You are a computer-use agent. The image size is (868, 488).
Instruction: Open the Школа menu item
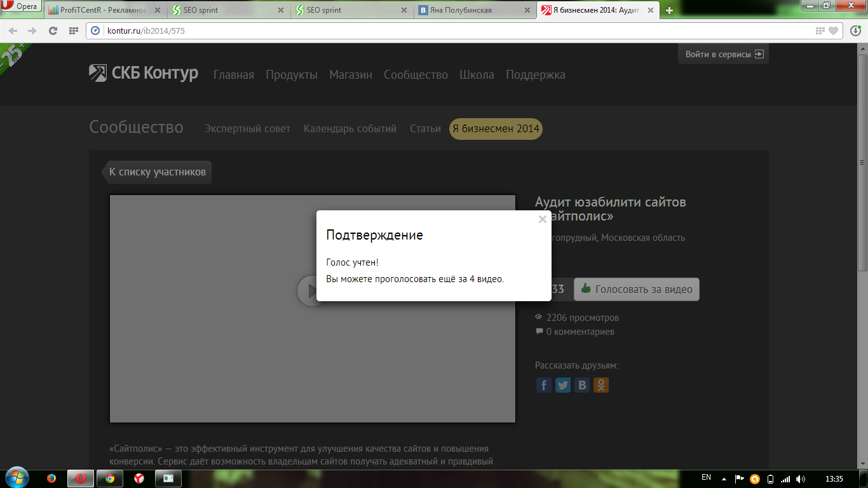pyautogui.click(x=477, y=75)
